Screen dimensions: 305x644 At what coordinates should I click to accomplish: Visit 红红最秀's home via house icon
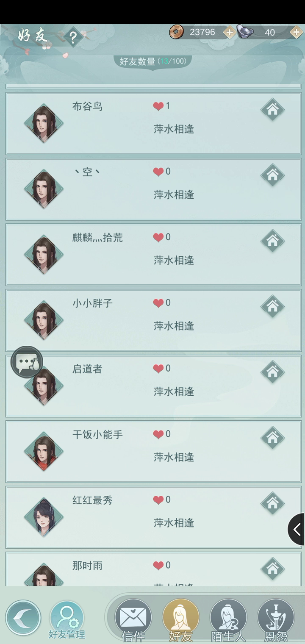click(x=272, y=503)
